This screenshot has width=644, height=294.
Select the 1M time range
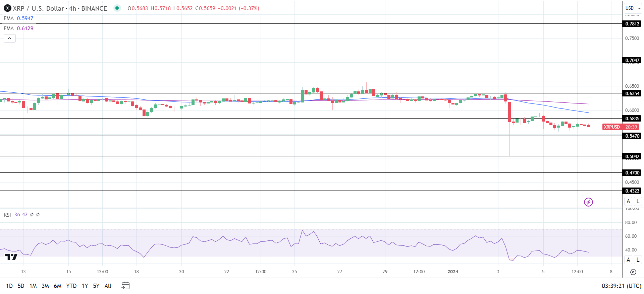coord(33,286)
